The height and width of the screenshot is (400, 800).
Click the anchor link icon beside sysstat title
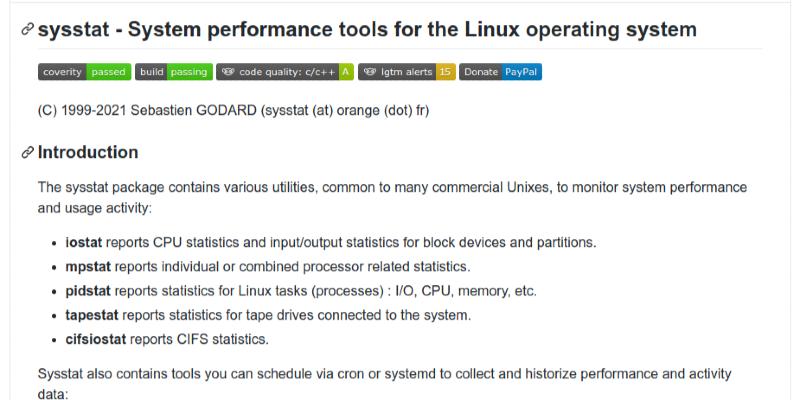point(27,30)
